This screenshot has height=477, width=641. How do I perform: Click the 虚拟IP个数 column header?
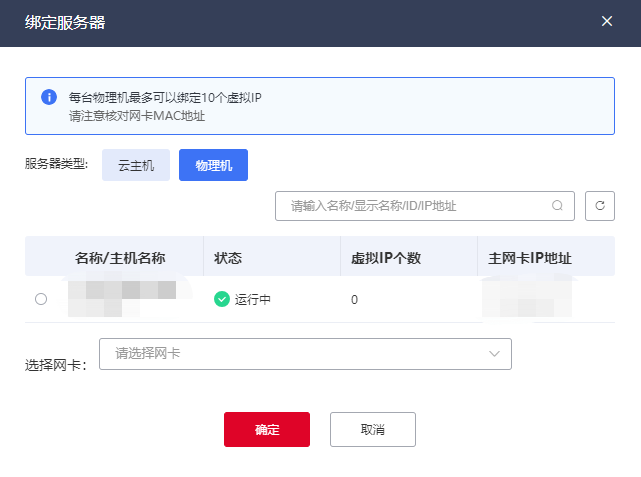[386, 258]
